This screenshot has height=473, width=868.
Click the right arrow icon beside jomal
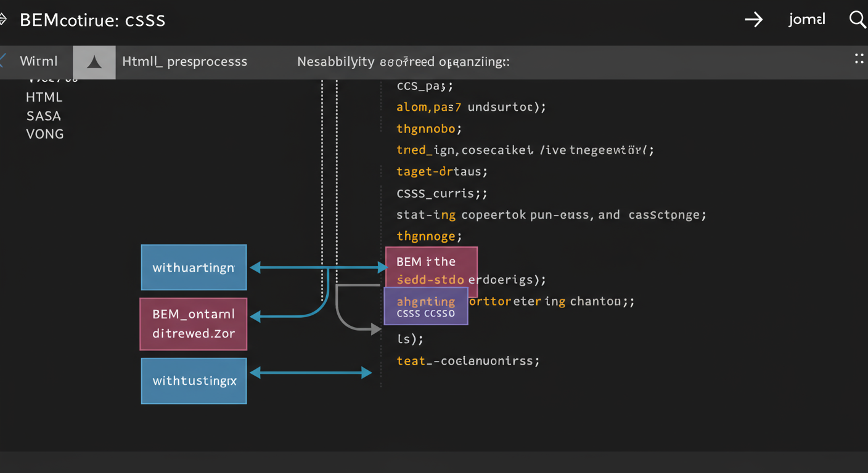pos(753,20)
